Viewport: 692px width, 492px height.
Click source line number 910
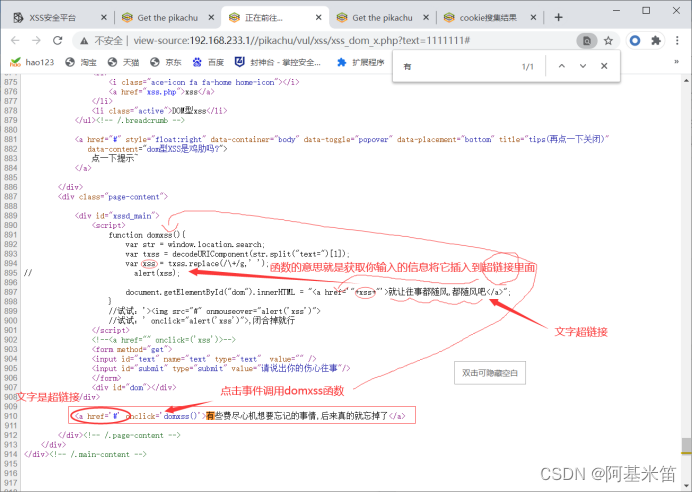(x=11, y=416)
